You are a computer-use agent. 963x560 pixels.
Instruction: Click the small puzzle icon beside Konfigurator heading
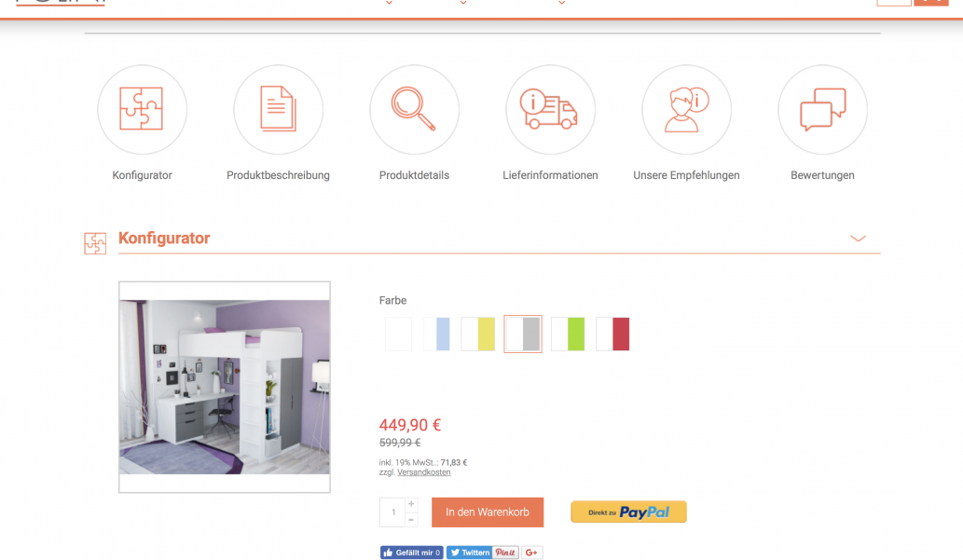[95, 243]
